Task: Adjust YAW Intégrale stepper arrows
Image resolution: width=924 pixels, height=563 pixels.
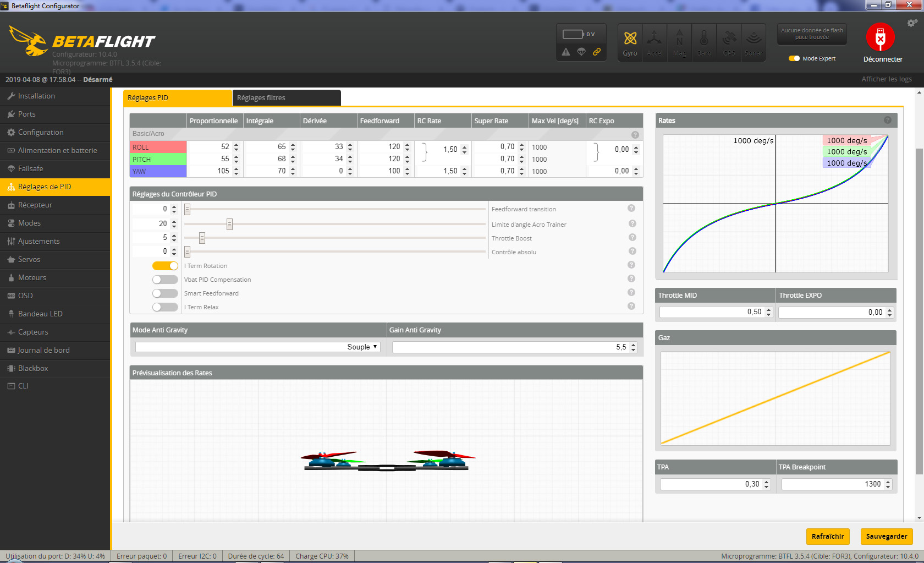Action: click(293, 171)
